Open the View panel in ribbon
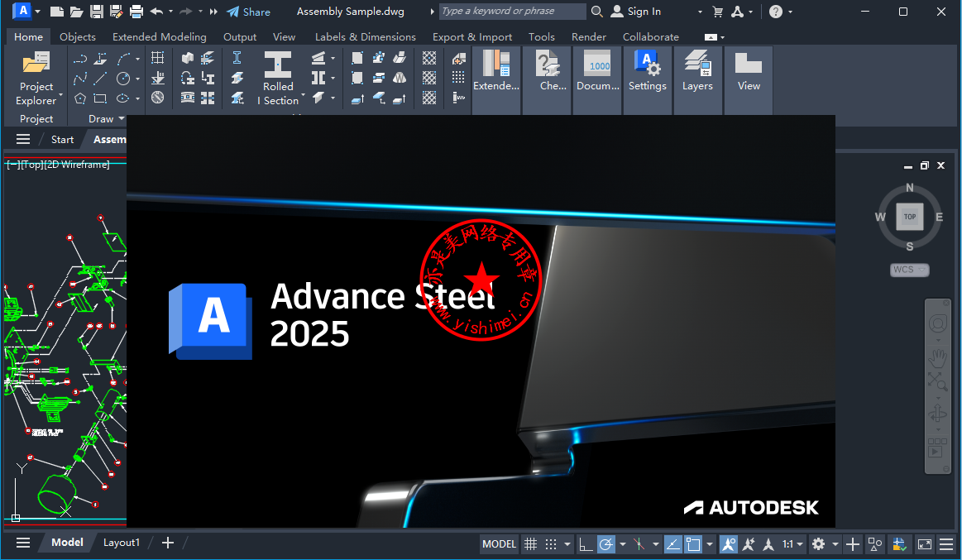 click(749, 70)
